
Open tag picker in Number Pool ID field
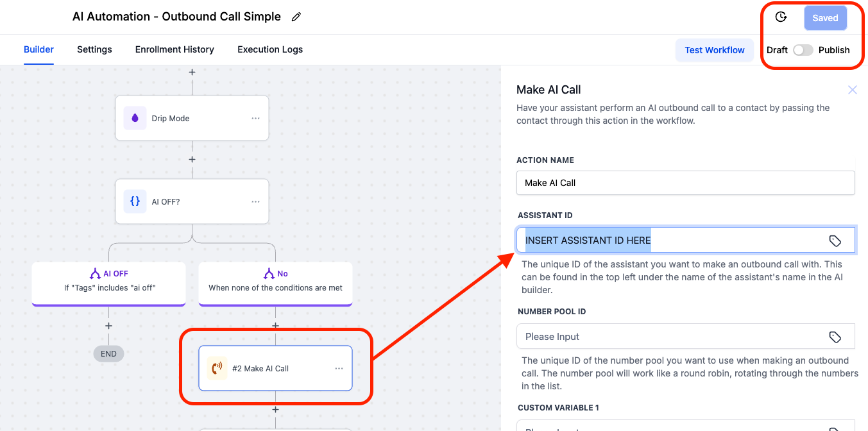[x=835, y=337]
